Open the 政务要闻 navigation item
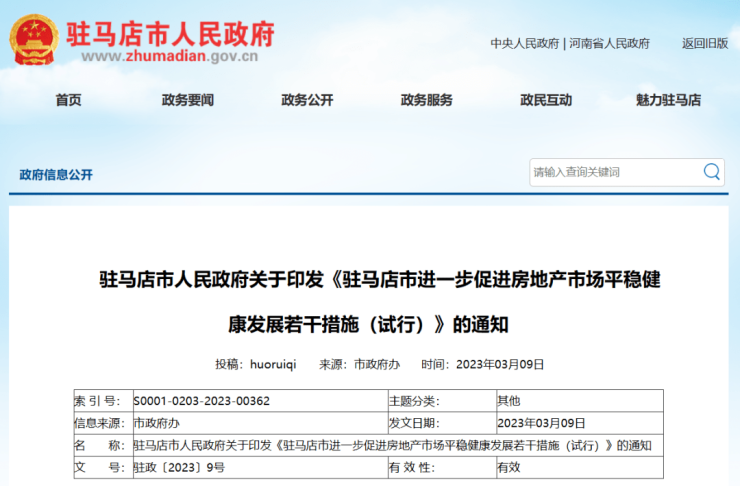This screenshot has width=740, height=486. tap(187, 100)
